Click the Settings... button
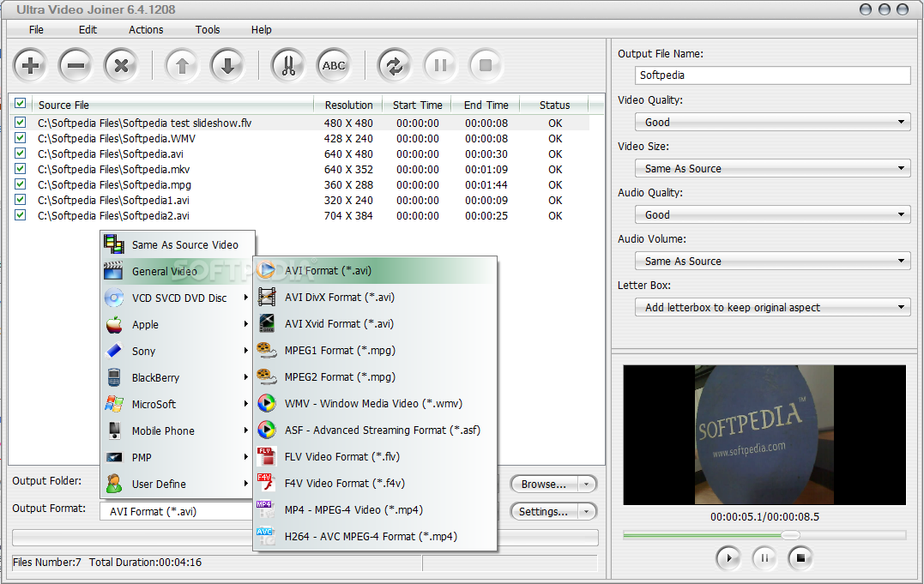Image resolution: width=924 pixels, height=584 pixels. point(543,511)
